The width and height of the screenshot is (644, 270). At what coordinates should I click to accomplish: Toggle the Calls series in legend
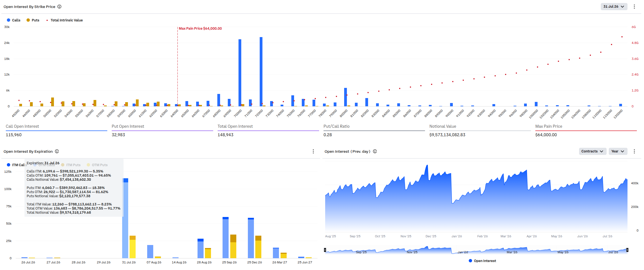pyautogui.click(x=13, y=20)
